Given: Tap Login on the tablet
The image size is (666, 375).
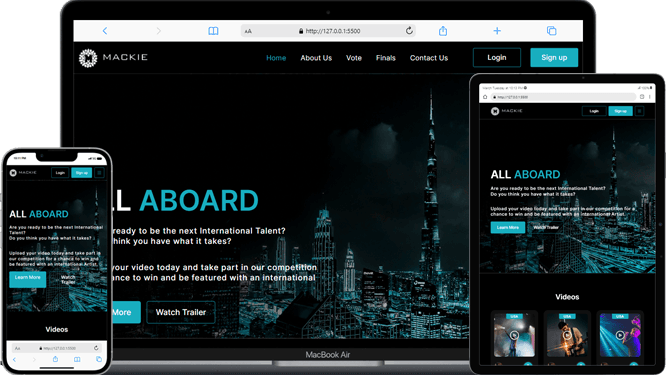Looking at the screenshot, I should click(x=594, y=111).
